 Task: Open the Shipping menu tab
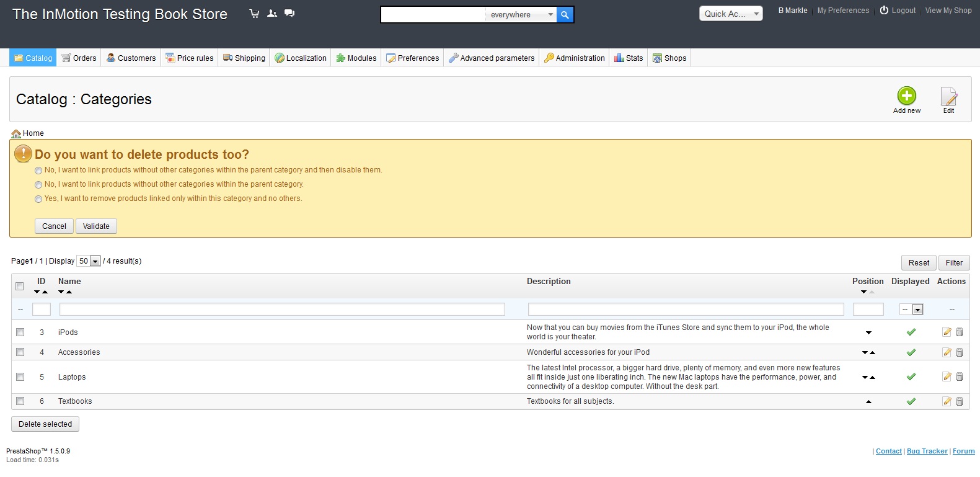click(244, 58)
